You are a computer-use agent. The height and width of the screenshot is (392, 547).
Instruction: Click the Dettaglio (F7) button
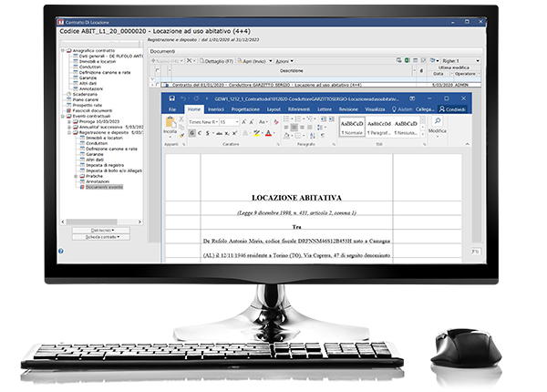pyautogui.click(x=215, y=61)
